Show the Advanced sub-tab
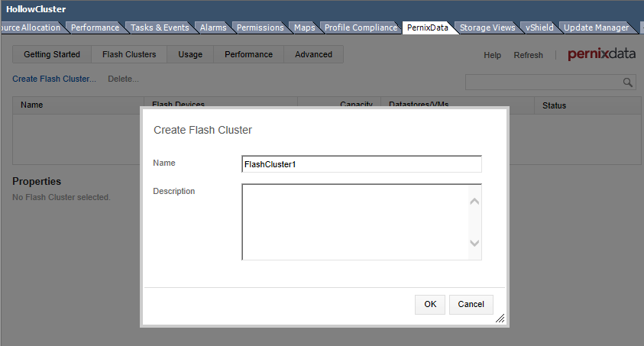 tap(313, 54)
